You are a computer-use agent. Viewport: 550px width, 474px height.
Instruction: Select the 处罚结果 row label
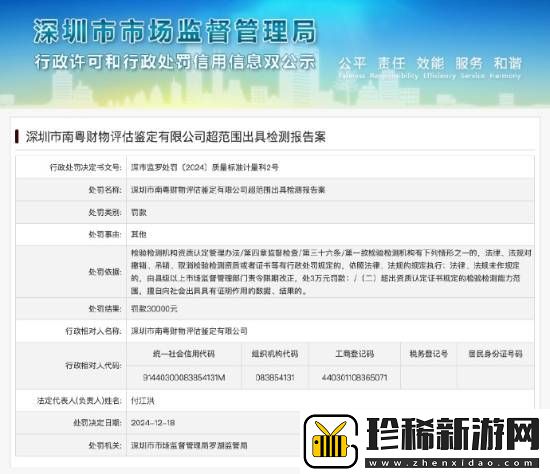tap(105, 309)
